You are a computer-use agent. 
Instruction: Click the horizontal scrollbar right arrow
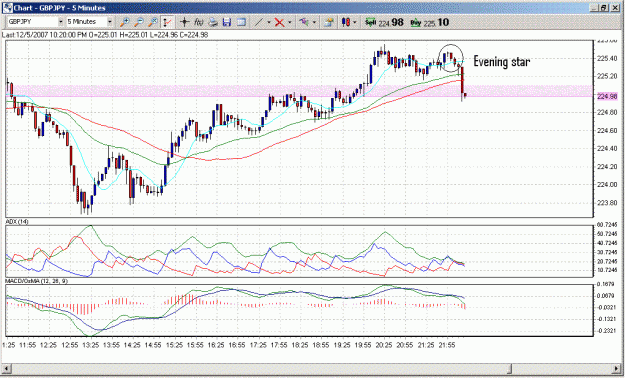coord(617,368)
